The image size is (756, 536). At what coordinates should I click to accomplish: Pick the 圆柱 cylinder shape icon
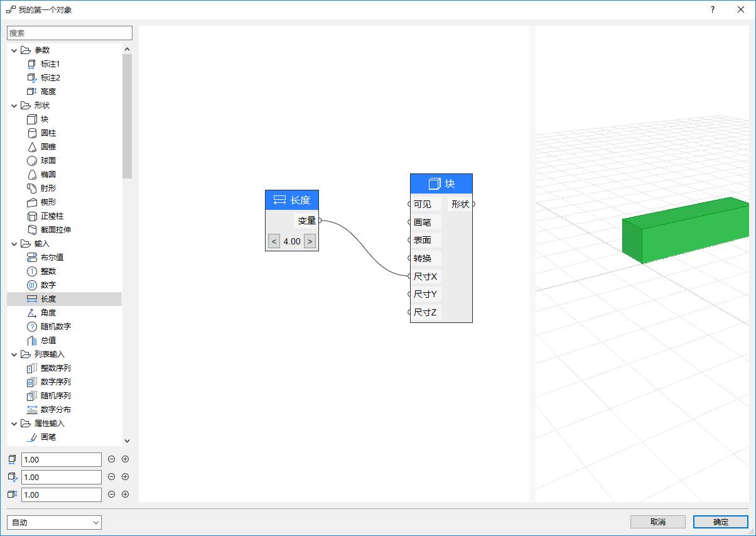pos(32,133)
